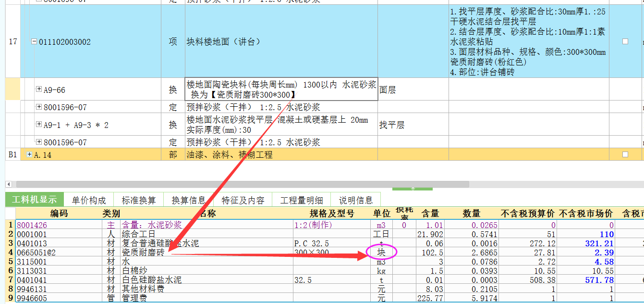Select the market price 110 for 综合工日
The image size is (644, 304).
coord(586,234)
